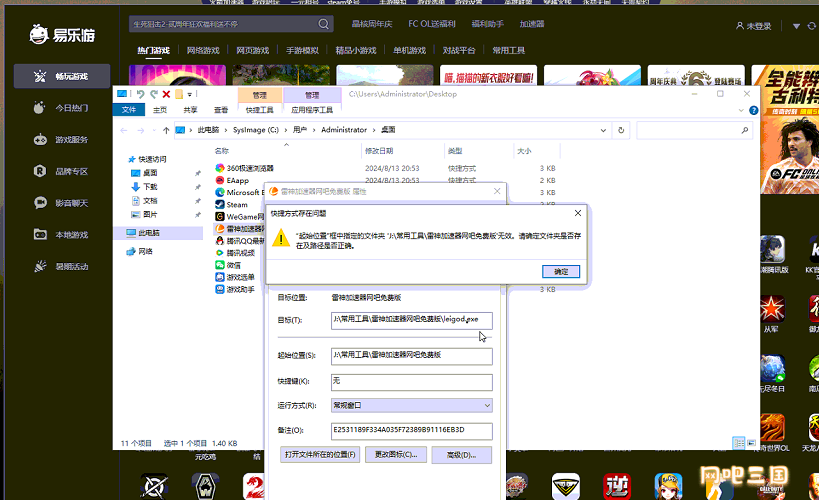Click the 加速器 link in 易乐游 header

tap(532, 24)
